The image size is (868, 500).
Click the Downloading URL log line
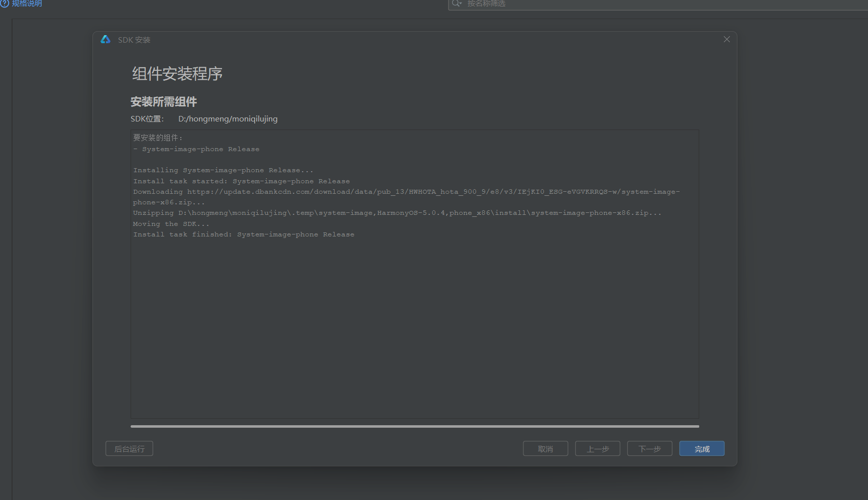tap(406, 197)
